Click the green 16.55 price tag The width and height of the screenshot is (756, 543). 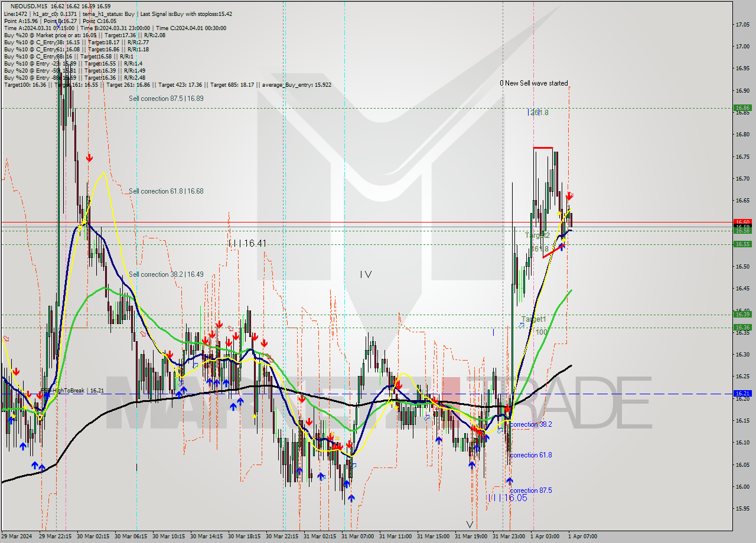pyautogui.click(x=742, y=244)
